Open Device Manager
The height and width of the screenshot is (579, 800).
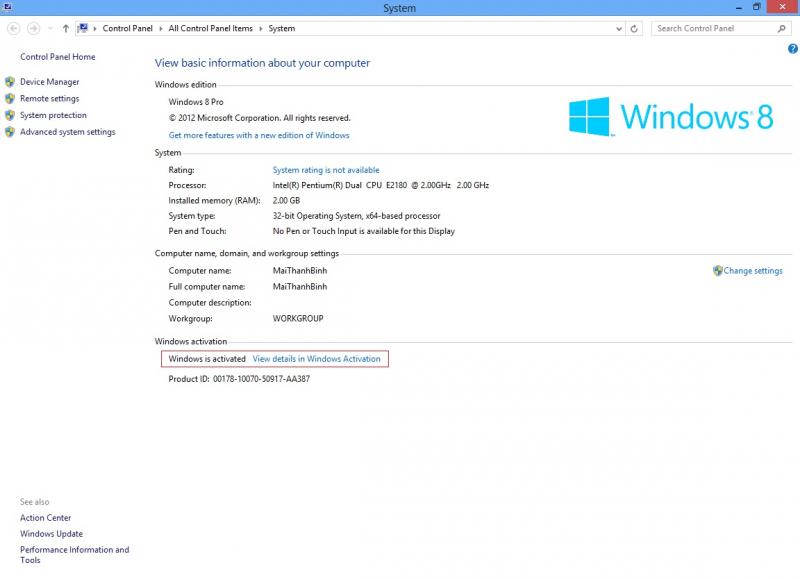[x=49, y=82]
